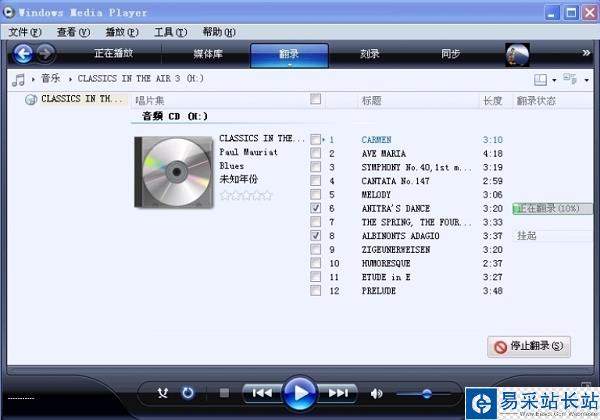Click the Back navigation arrow
This screenshot has width=600, height=420.
(23, 54)
